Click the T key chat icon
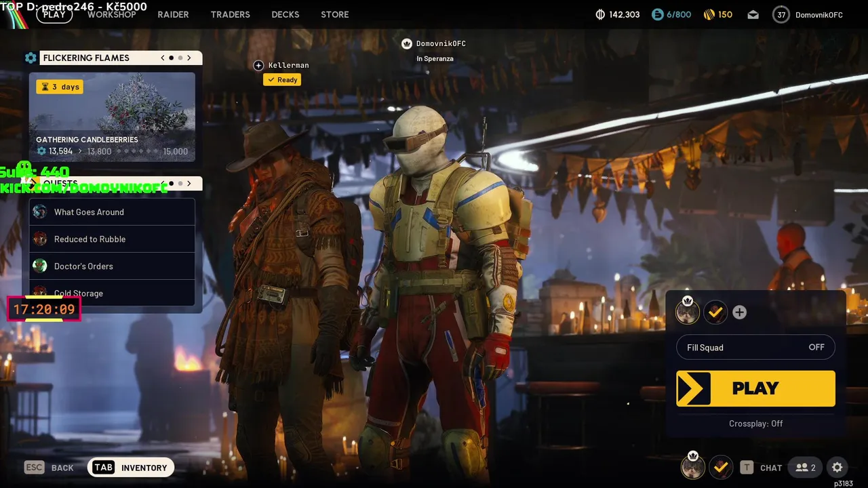The height and width of the screenshot is (488, 868). 747,468
